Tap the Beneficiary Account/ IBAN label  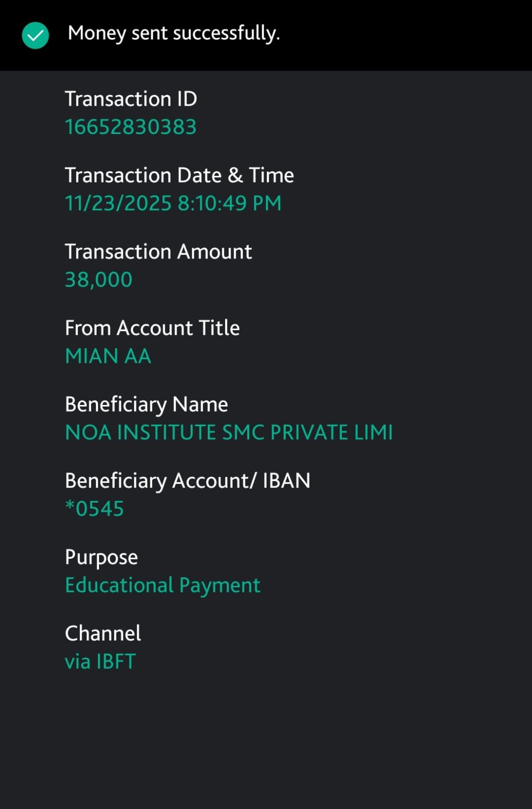[x=188, y=481]
